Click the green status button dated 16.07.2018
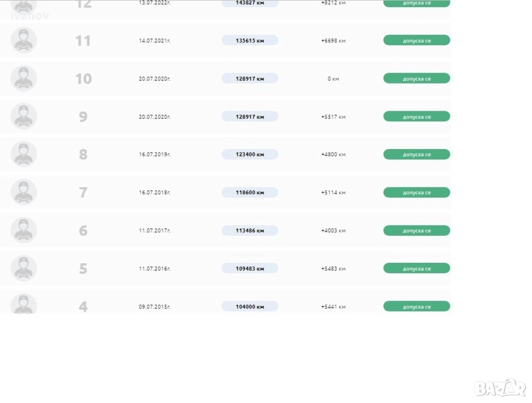This screenshot has height=403, width=532. 416,192
